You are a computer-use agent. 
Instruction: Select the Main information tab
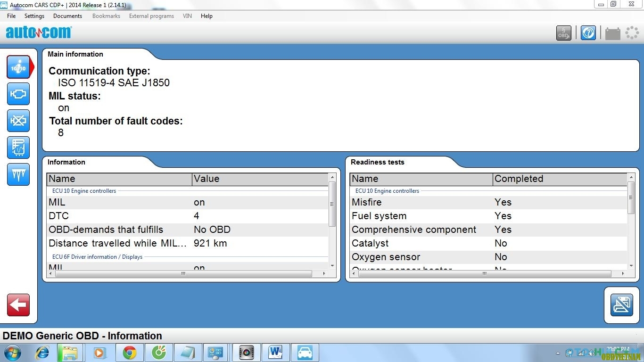pyautogui.click(x=75, y=54)
